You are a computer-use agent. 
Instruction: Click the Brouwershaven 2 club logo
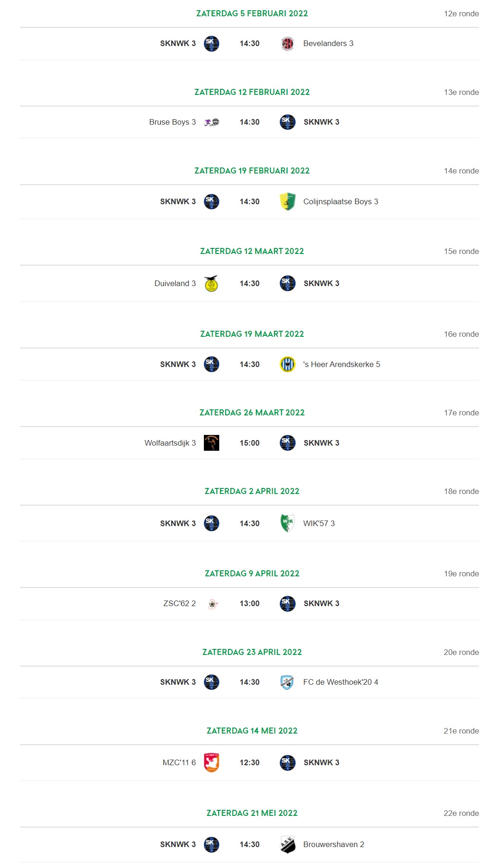point(288,844)
